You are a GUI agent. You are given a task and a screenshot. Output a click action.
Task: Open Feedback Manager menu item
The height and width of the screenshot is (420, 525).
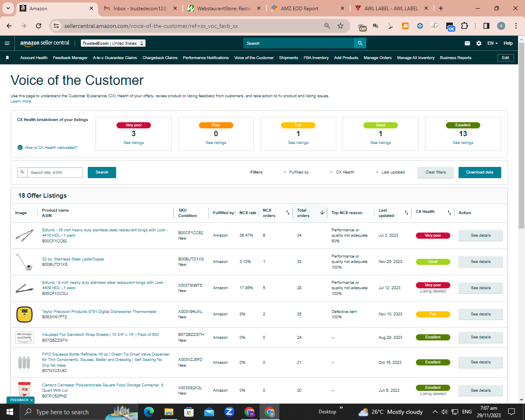click(70, 58)
